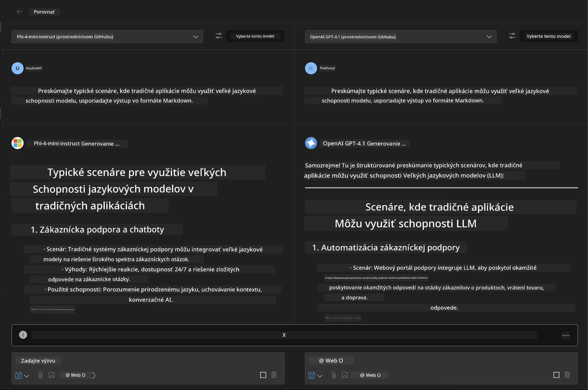Click the user avatar in the left conversation

tap(18, 68)
